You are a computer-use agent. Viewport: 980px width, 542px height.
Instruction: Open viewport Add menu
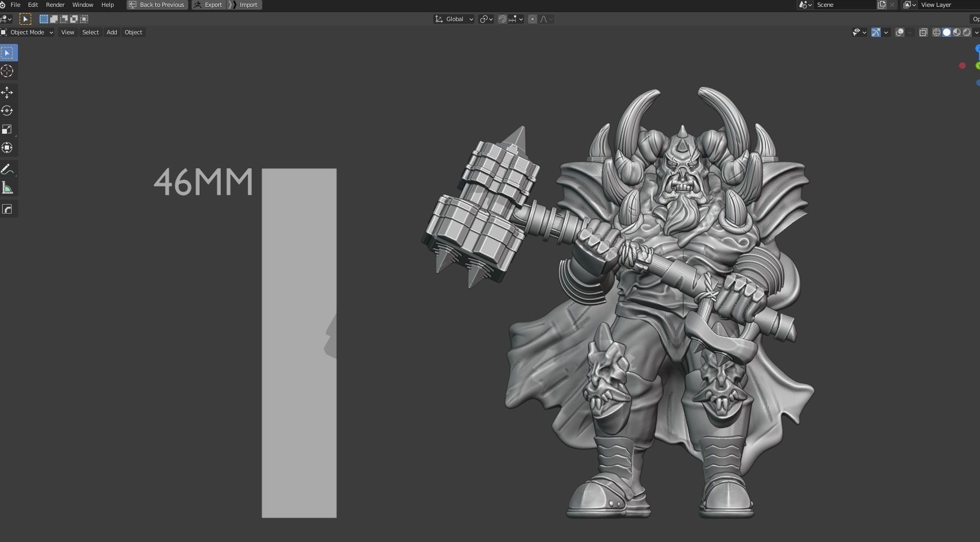click(x=111, y=32)
